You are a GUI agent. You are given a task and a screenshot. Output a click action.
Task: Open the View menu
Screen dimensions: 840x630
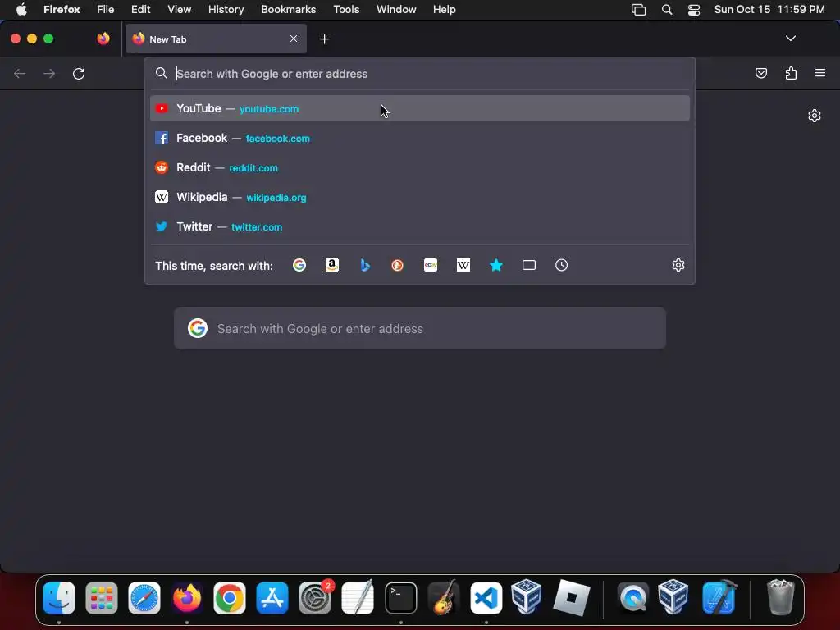pos(179,10)
